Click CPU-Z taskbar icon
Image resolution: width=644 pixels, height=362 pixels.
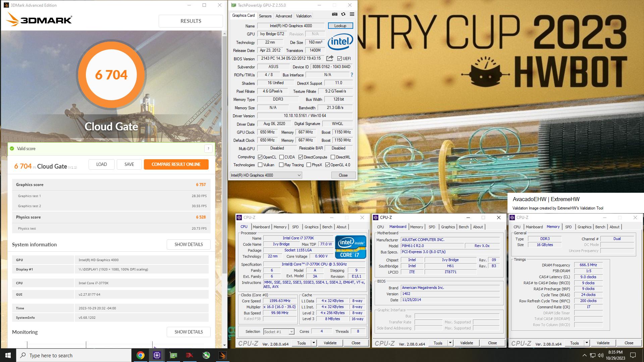[x=157, y=355]
